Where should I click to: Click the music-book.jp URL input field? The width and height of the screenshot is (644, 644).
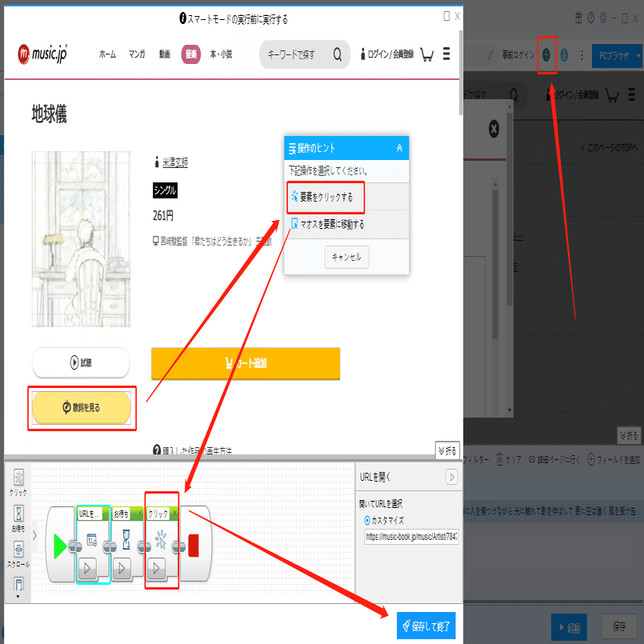(411, 537)
